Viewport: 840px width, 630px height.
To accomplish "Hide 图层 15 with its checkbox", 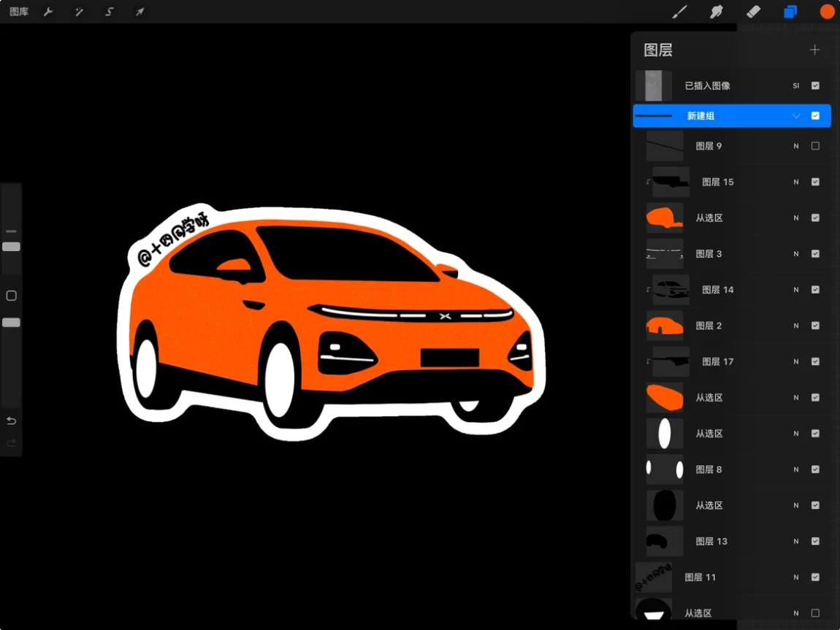I will tap(815, 182).
